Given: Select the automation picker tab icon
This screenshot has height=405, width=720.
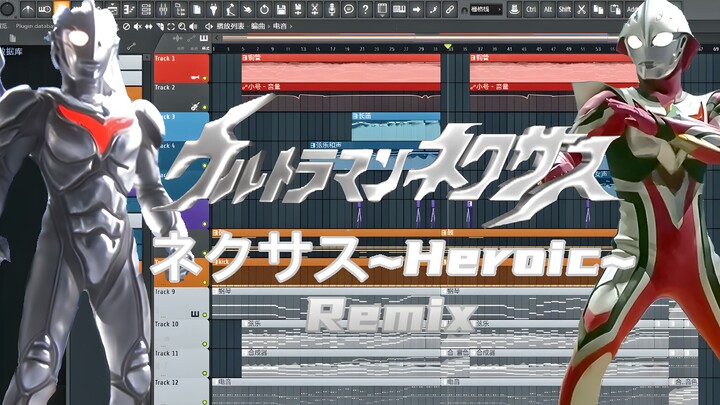Looking at the screenshot, I should (191, 39).
